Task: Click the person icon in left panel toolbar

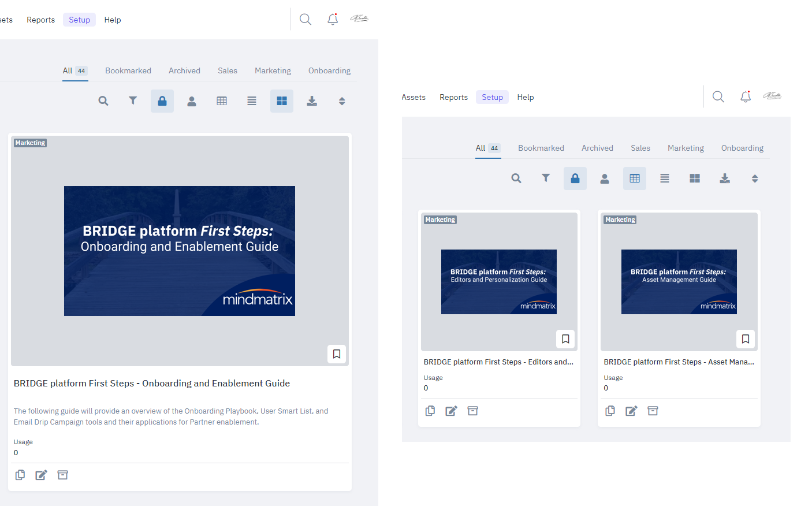Action: pos(192,101)
